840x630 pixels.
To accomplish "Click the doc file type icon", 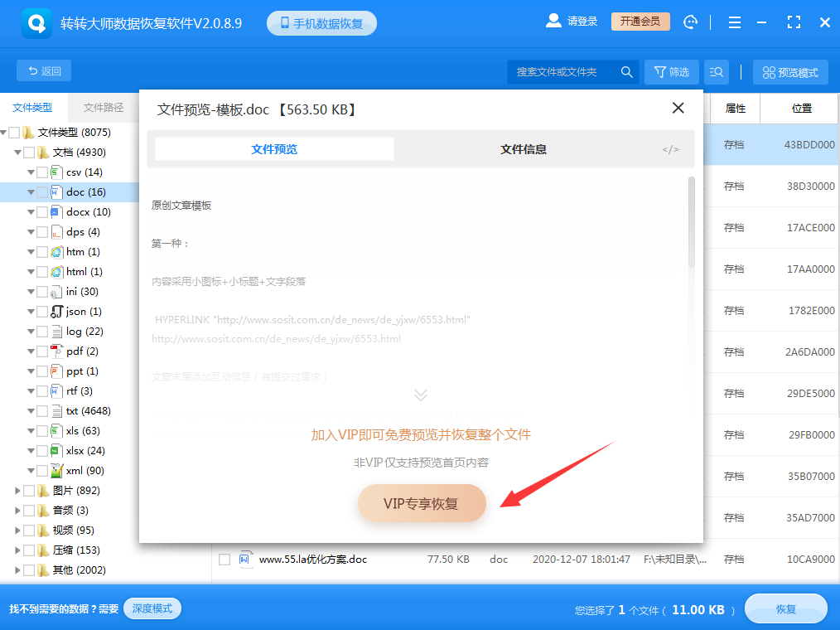I will tap(56, 192).
